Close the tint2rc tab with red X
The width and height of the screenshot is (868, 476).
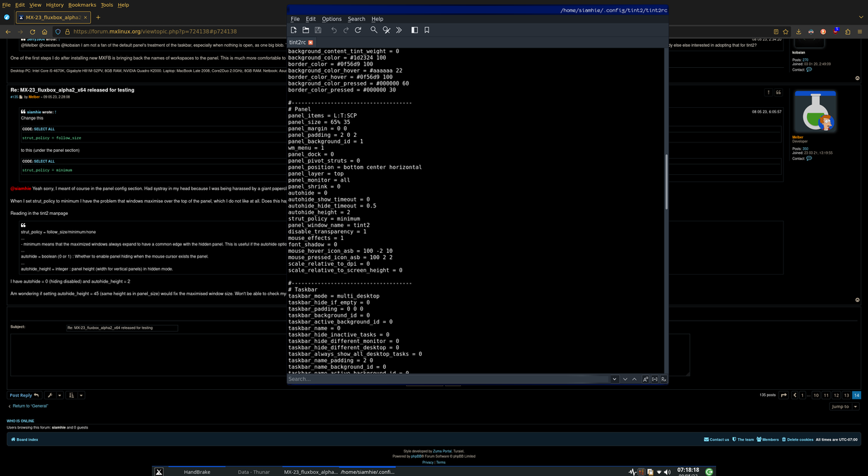311,43
